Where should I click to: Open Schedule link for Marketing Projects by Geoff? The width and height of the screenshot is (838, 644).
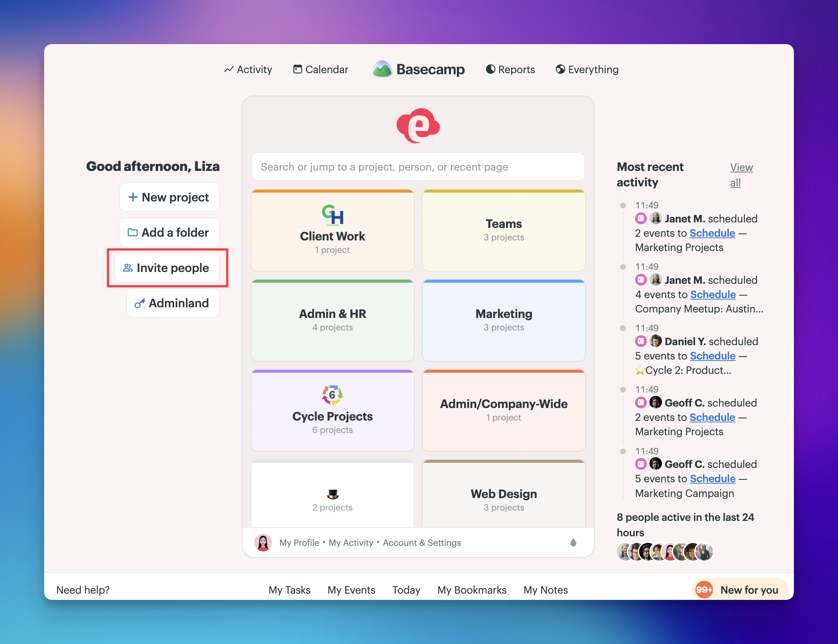[712, 417]
